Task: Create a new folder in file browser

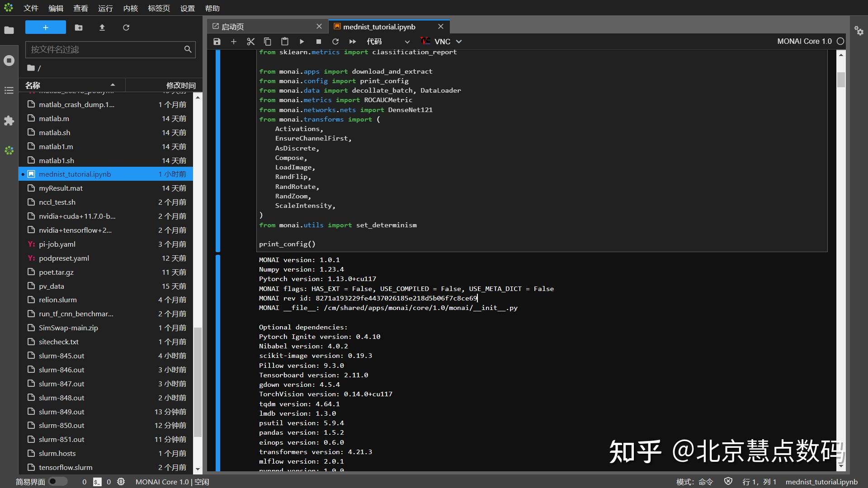Action: click(79, 27)
